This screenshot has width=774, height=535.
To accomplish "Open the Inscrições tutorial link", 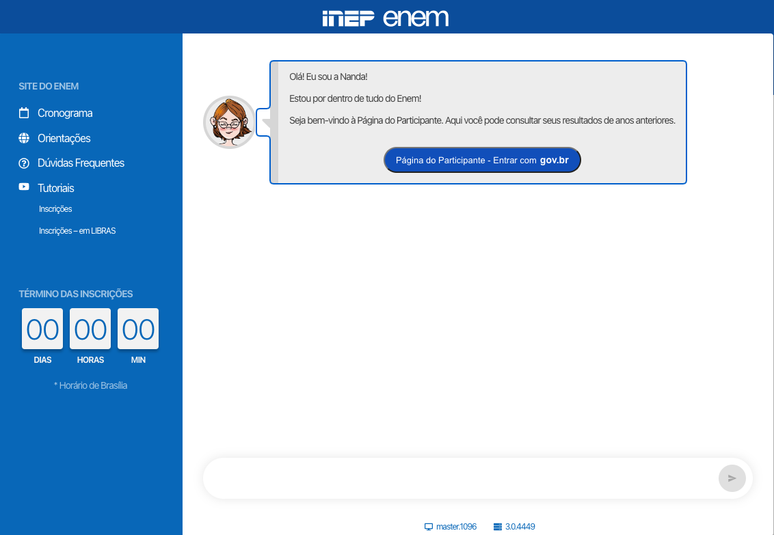I will coord(55,209).
